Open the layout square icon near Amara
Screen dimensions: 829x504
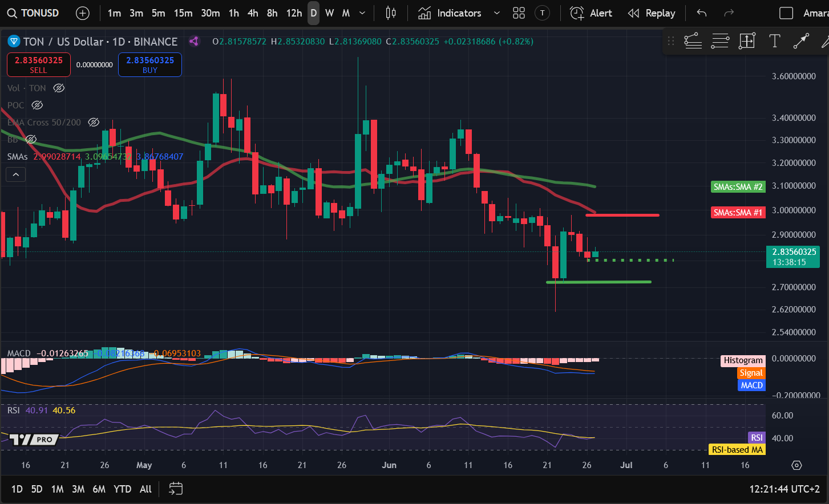tap(786, 13)
